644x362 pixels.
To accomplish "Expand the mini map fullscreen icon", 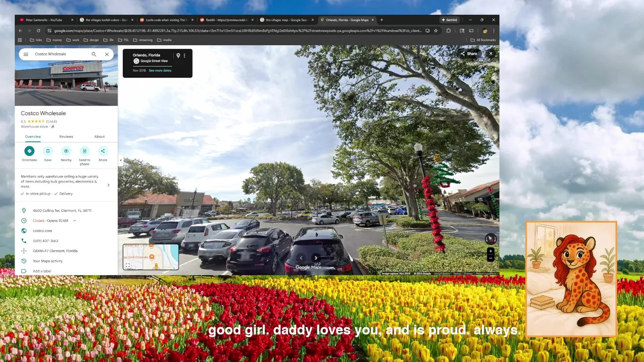I will 128,265.
